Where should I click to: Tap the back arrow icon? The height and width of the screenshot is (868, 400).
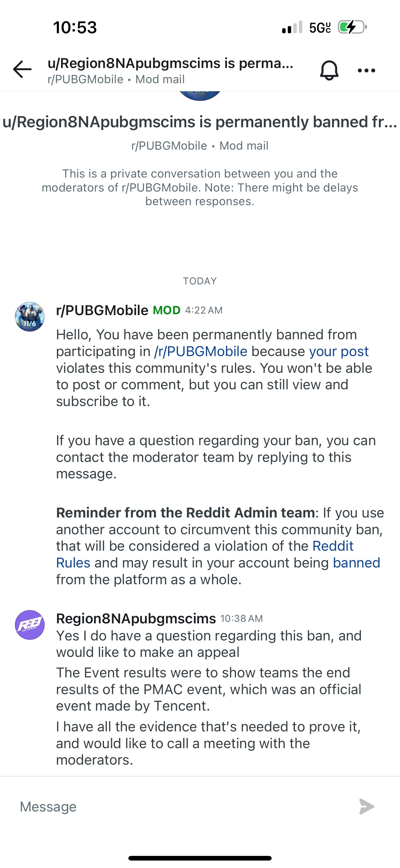click(22, 70)
